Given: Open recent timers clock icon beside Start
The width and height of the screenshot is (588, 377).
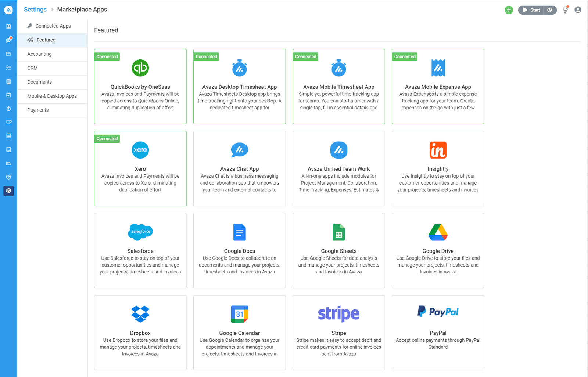Looking at the screenshot, I should 550,10.
